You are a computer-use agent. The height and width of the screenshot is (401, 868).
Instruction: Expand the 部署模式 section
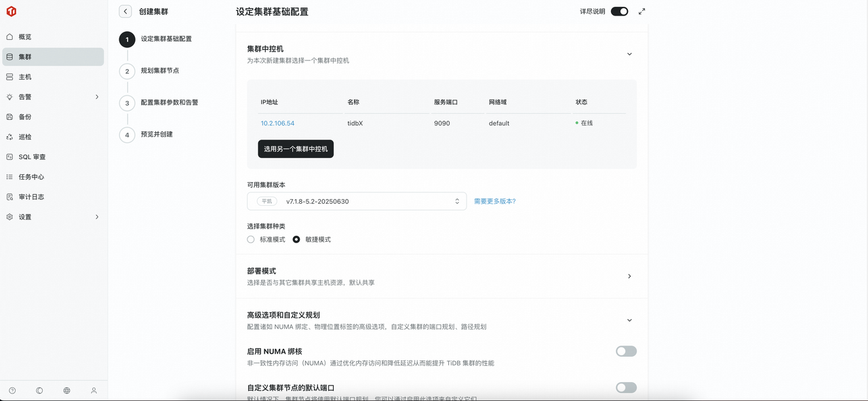(629, 276)
